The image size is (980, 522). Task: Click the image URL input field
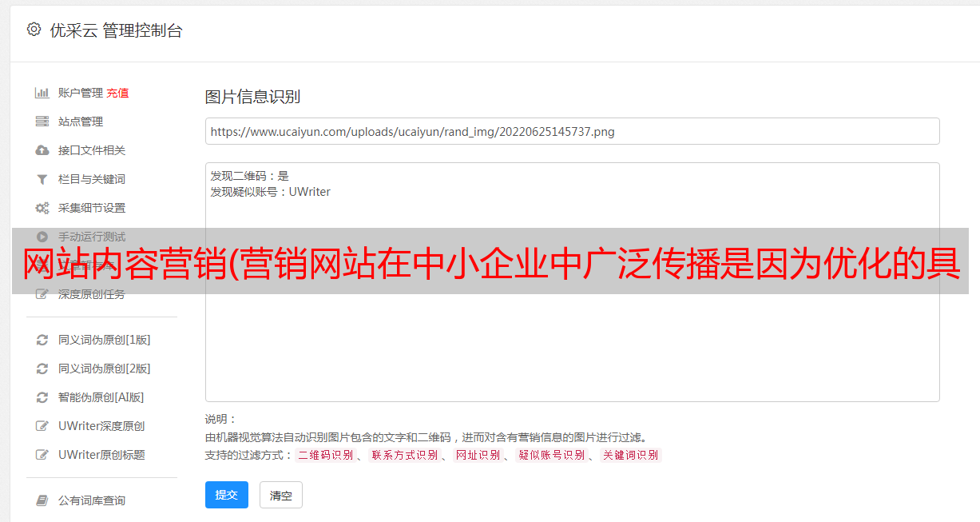(x=572, y=131)
